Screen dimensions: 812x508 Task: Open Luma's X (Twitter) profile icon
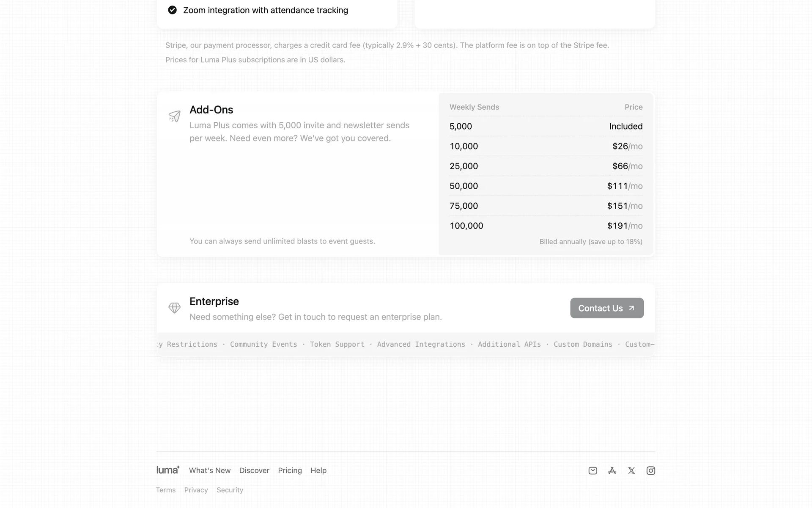(x=631, y=471)
